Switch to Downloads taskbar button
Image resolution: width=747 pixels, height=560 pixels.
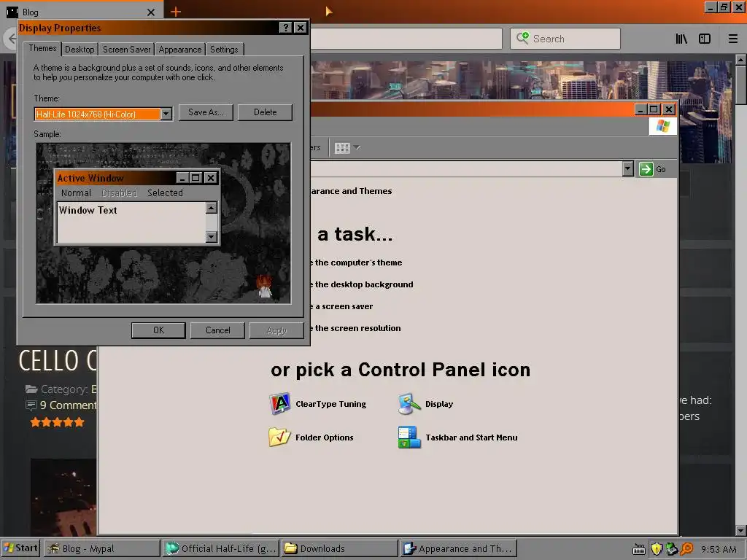coord(339,548)
